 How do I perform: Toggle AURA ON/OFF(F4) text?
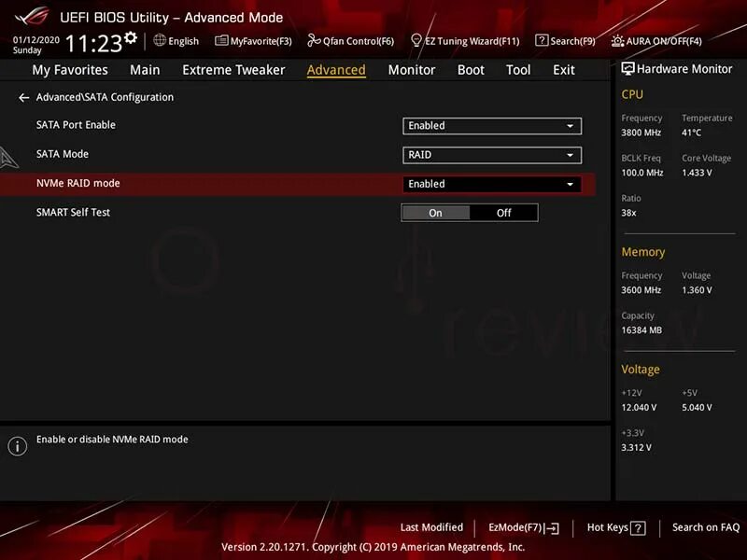tap(664, 41)
